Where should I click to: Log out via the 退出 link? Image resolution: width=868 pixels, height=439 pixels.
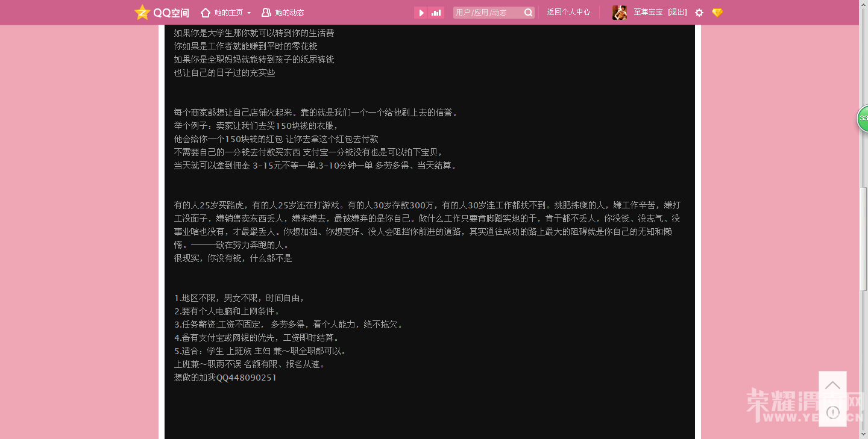tap(676, 12)
